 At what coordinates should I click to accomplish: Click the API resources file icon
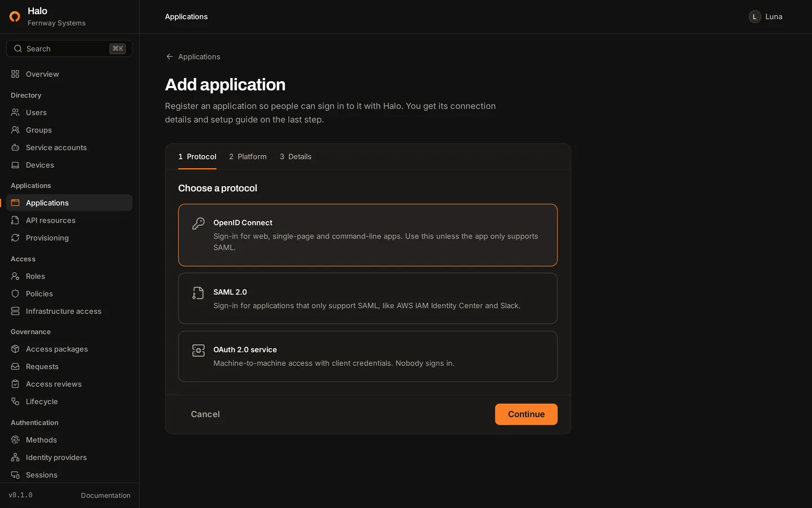[15, 220]
